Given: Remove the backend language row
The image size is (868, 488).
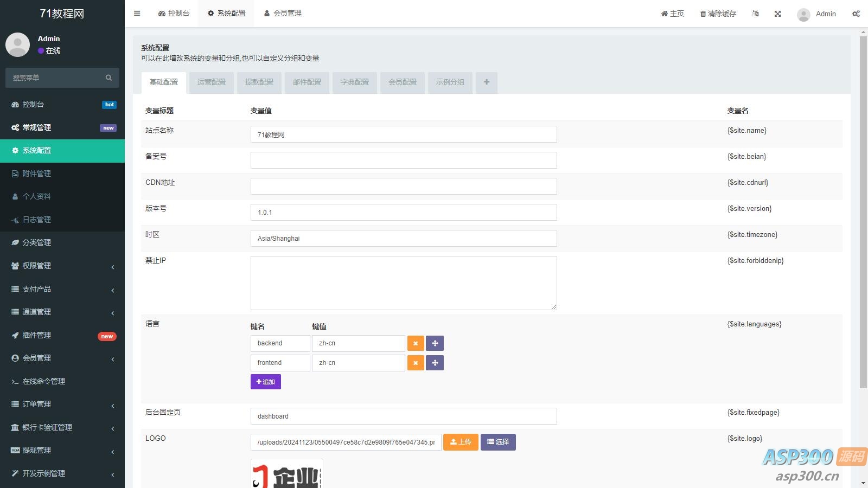Looking at the screenshot, I should pyautogui.click(x=416, y=343).
